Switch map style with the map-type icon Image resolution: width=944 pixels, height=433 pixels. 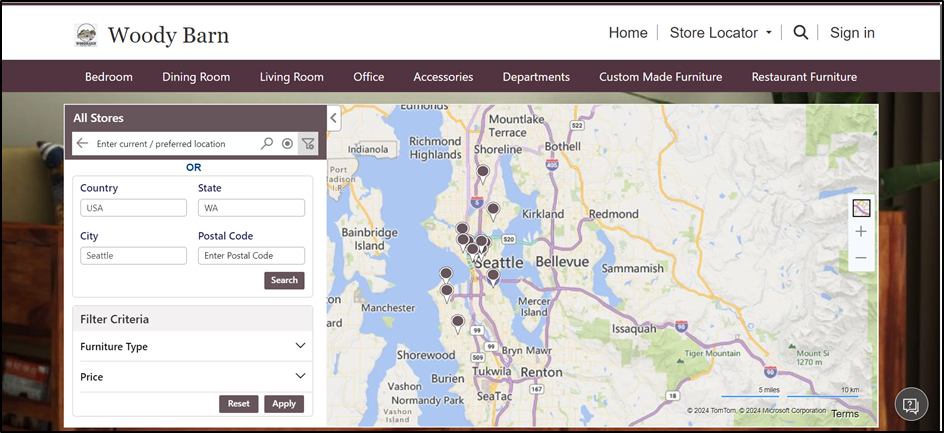[861, 208]
